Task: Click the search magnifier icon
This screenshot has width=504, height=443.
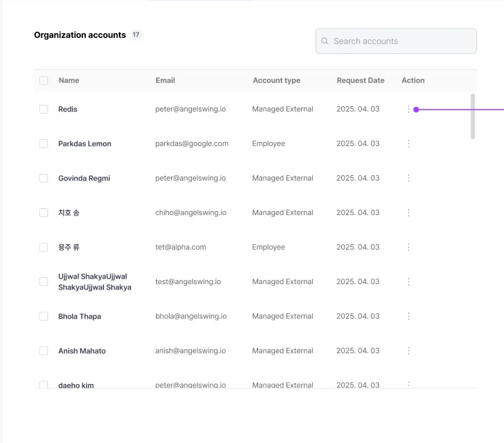Action: point(325,41)
